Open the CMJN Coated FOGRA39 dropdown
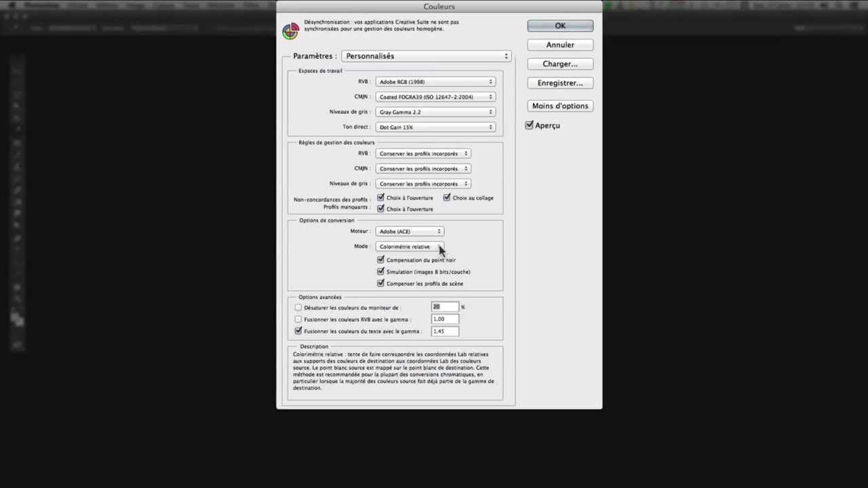Screen dimensions: 868x488 click(x=435, y=97)
